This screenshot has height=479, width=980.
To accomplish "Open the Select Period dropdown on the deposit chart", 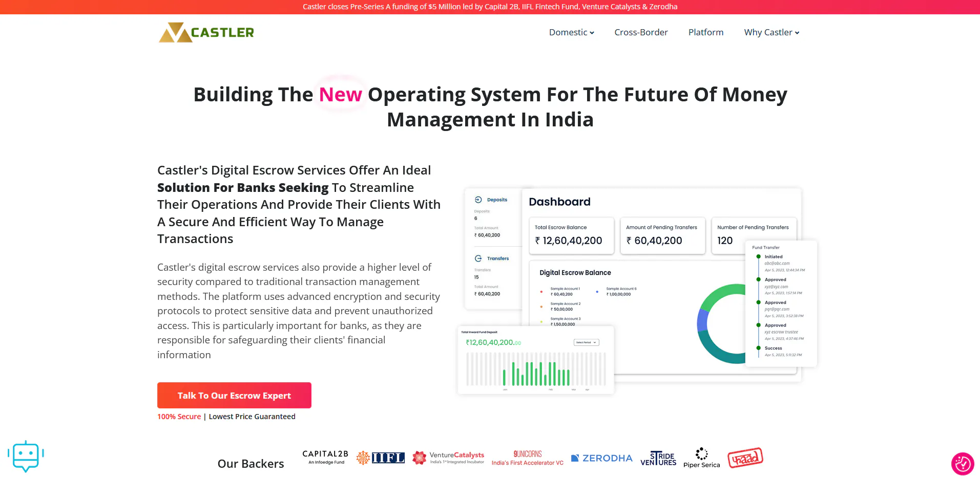I will (x=586, y=342).
